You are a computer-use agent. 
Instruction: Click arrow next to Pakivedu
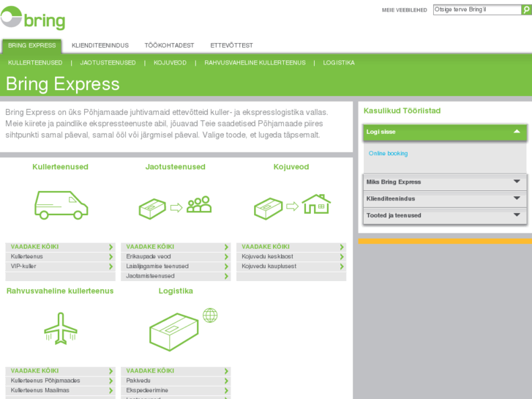click(x=226, y=381)
